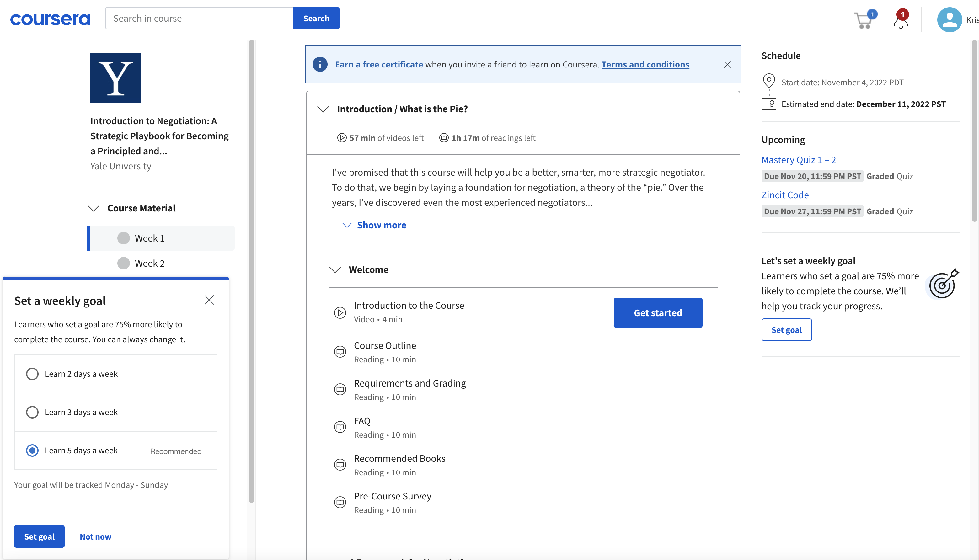The height and width of the screenshot is (560, 979).
Task: Open Week 2 in sidebar
Action: pyautogui.click(x=149, y=264)
